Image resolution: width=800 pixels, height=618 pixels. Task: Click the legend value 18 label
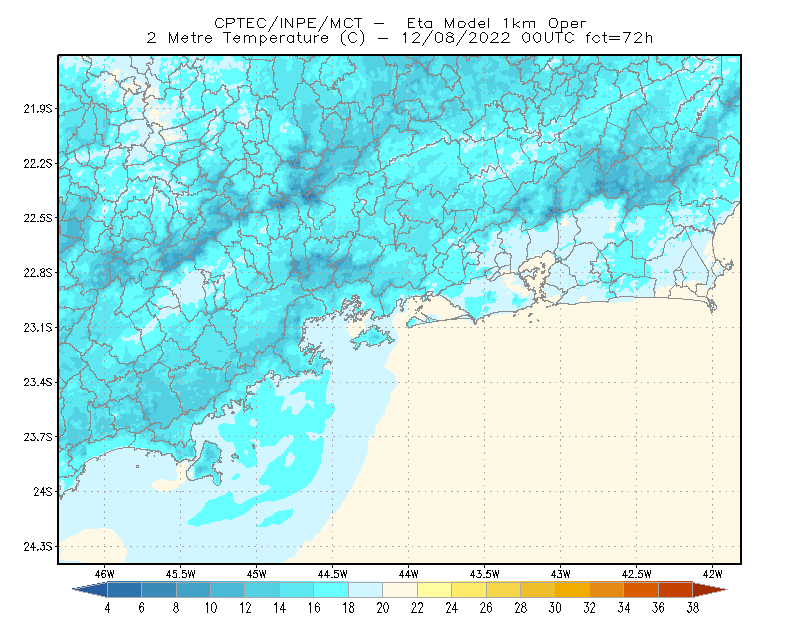[x=348, y=608]
